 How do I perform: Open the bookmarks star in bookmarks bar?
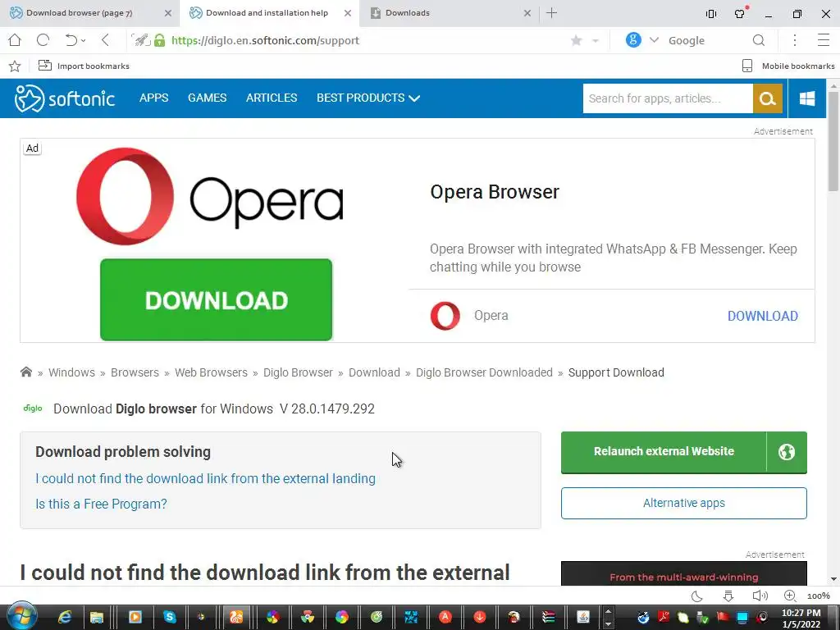pos(15,66)
